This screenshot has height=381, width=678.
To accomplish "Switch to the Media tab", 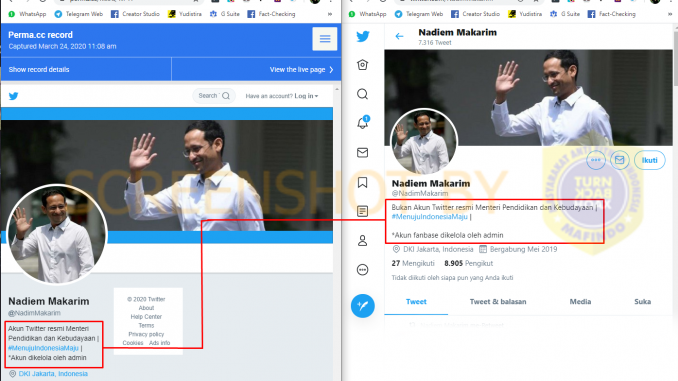I will [580, 302].
